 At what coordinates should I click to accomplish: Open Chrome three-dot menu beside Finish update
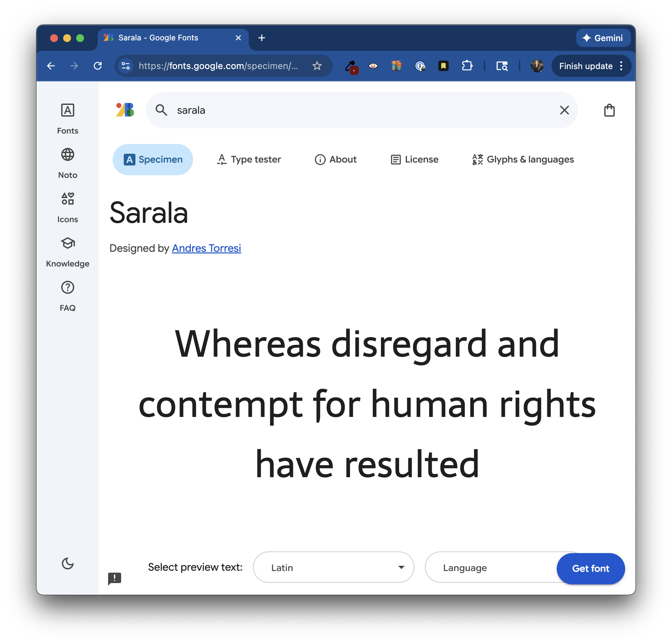pos(621,66)
